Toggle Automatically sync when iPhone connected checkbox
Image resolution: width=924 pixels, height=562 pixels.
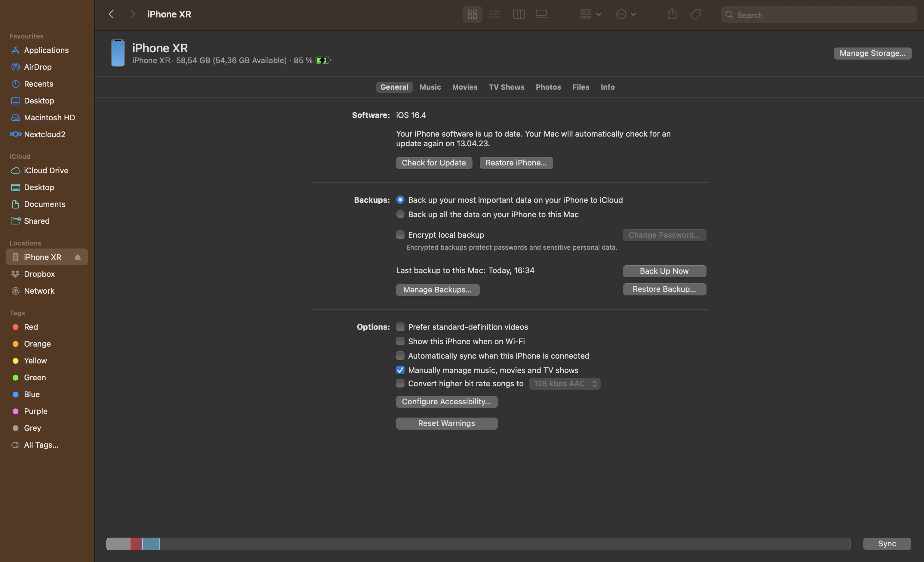[x=399, y=355]
